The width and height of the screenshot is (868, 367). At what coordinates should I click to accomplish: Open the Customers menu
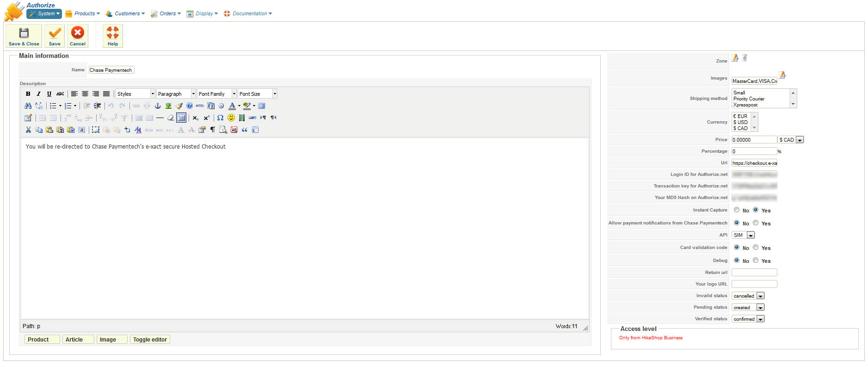coord(125,14)
